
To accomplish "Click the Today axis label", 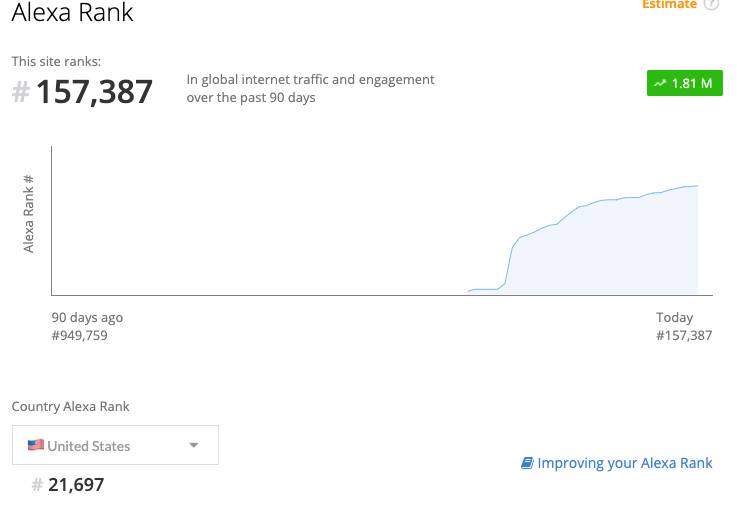I will pos(674,317).
